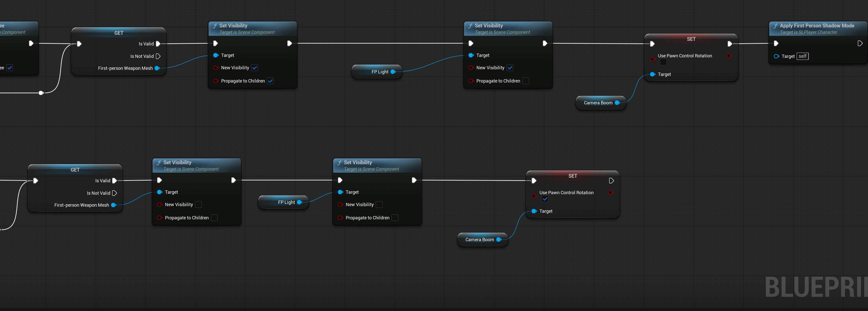
Task: Click exec output pin of lower FP Light Set Visibility
Action: (414, 181)
